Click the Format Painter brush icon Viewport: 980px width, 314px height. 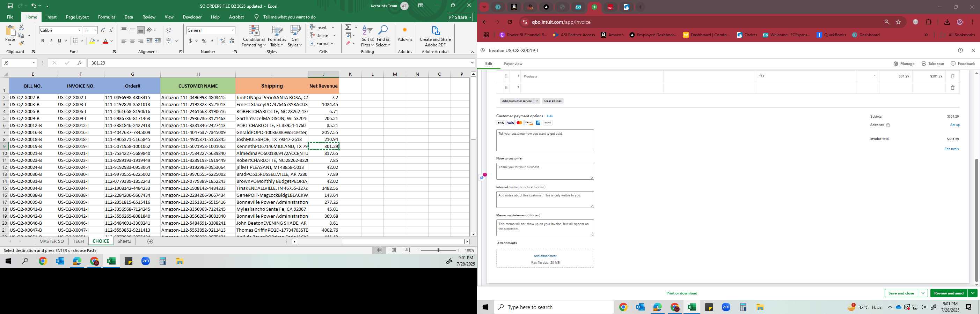point(21,43)
